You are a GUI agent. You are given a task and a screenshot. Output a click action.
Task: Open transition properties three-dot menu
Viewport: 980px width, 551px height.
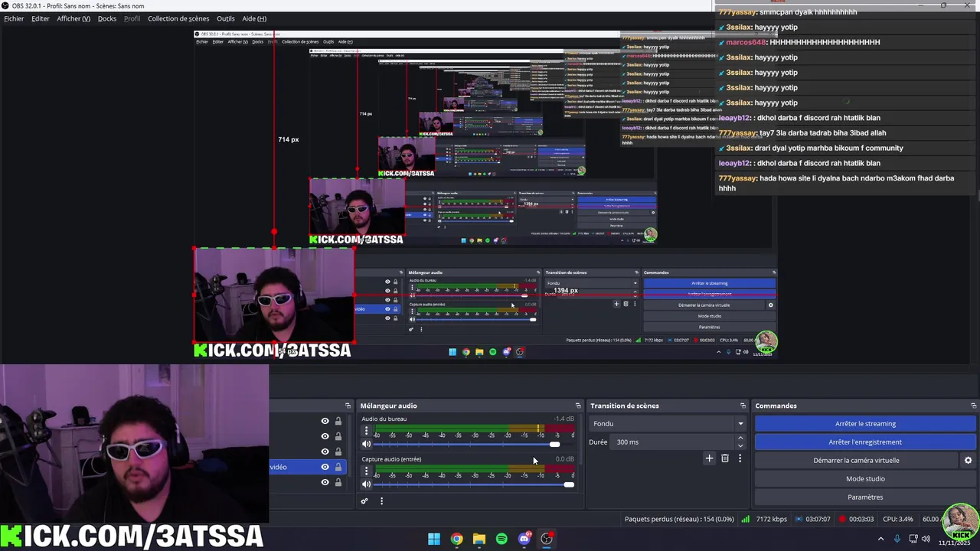click(x=740, y=458)
